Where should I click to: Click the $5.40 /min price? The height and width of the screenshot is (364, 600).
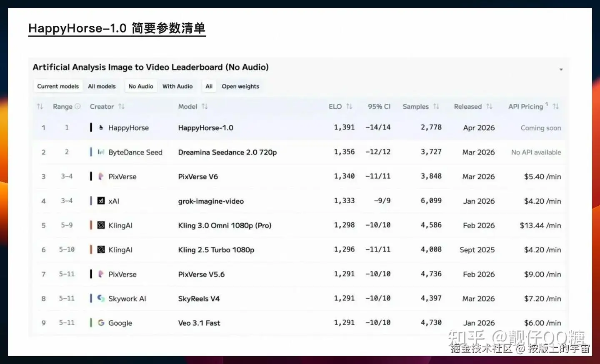coord(542,177)
